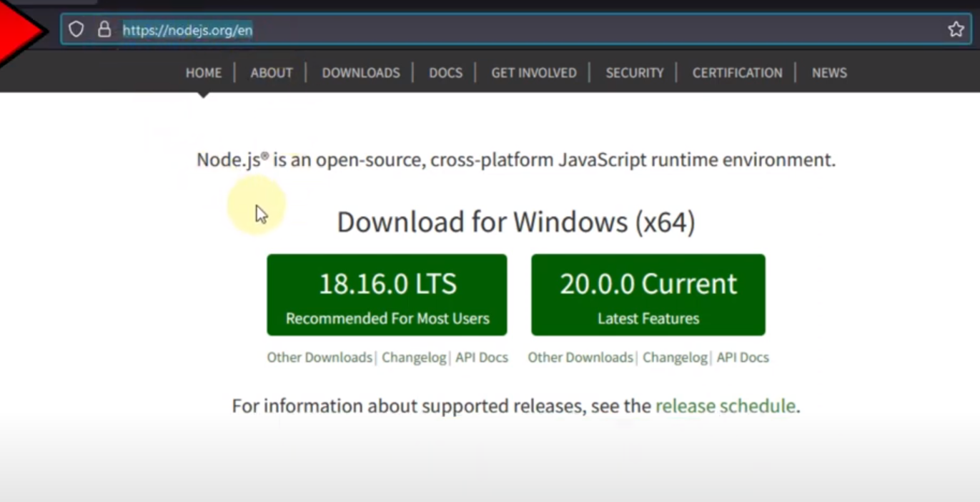Click the nodejs.org URL address bar
This screenshot has height=502, width=980.
[515, 30]
